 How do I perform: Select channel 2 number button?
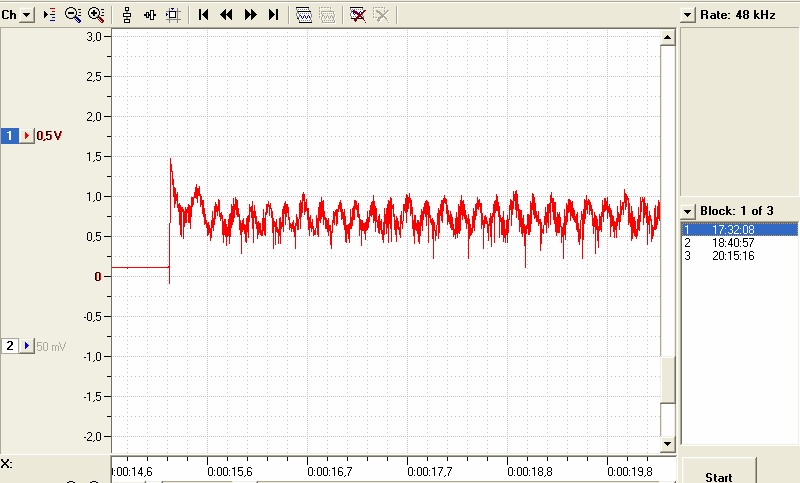pos(9,346)
